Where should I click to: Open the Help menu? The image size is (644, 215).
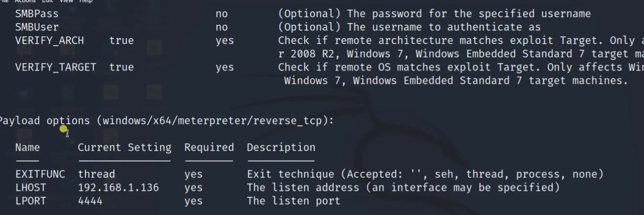pyautogui.click(x=86, y=1)
